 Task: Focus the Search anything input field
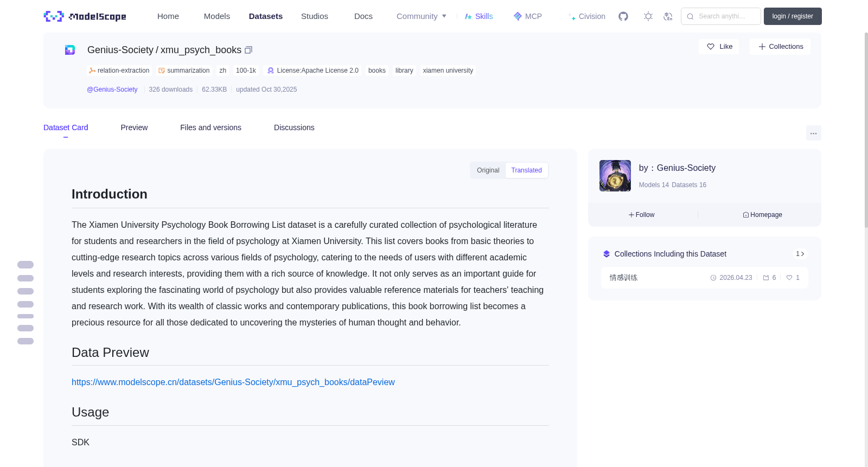coord(721,16)
